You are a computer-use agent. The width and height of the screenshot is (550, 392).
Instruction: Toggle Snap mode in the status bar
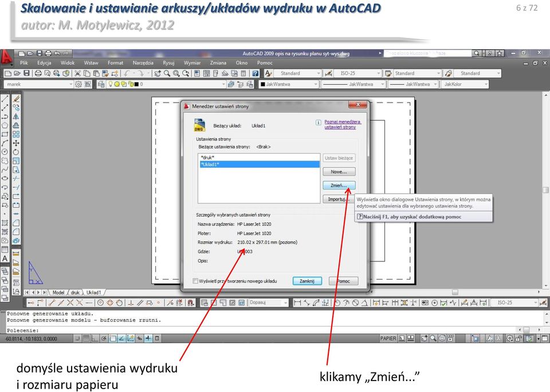pyautogui.click(x=77, y=338)
